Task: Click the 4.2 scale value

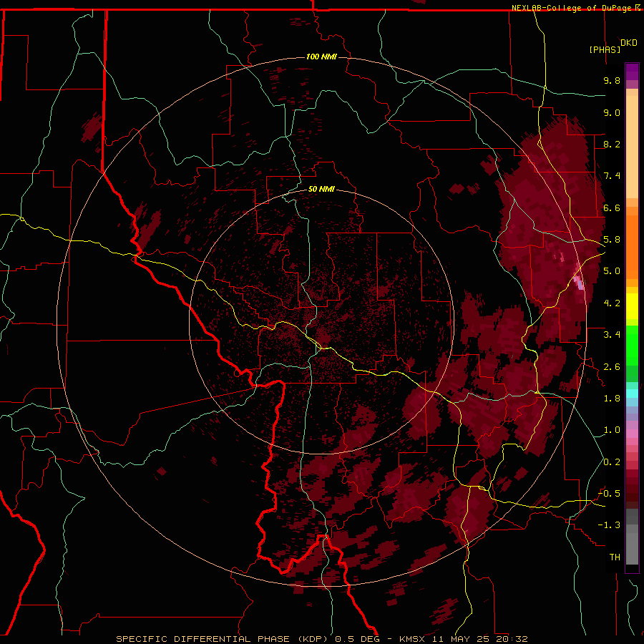Action: point(612,303)
